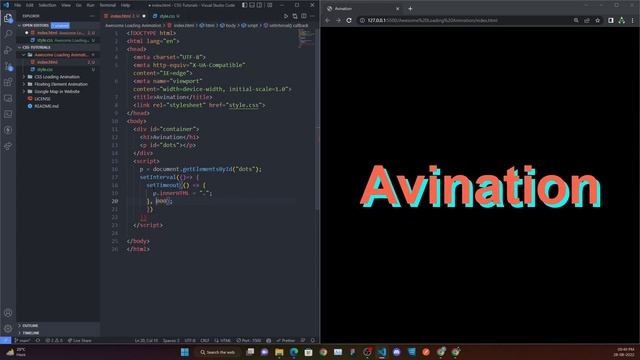This screenshot has width=640, height=360.
Task: Open Remote Explorer in activity bar
Action: coord(8,98)
